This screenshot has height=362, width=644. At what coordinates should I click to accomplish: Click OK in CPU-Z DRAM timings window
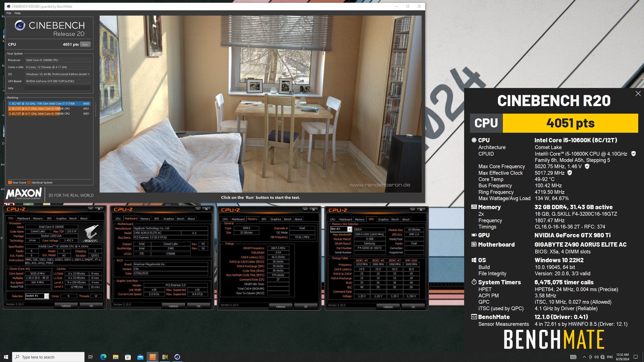(x=306, y=307)
